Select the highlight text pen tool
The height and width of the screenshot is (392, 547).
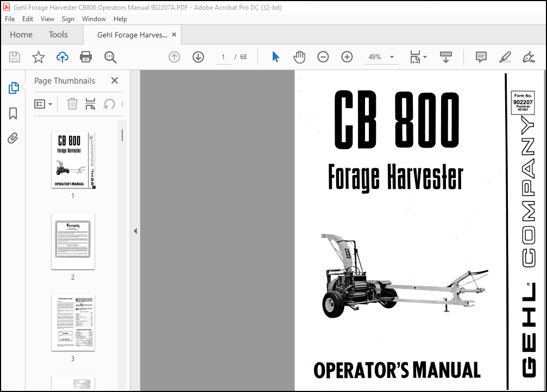click(505, 57)
